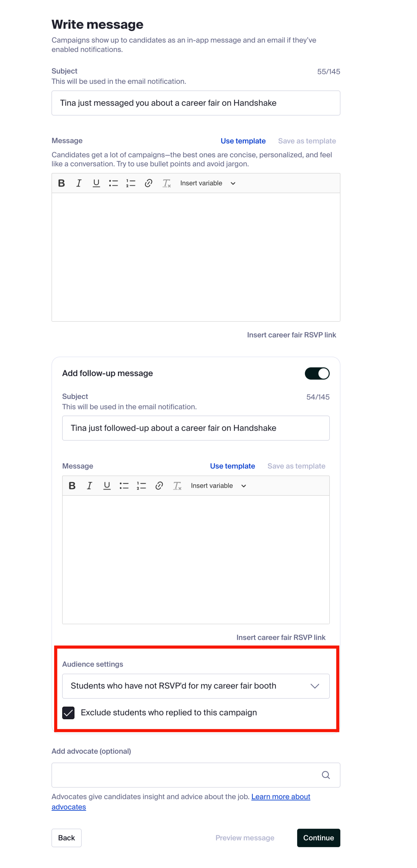417x868 pixels.
Task: Click Preview message
Action: pos(245,838)
